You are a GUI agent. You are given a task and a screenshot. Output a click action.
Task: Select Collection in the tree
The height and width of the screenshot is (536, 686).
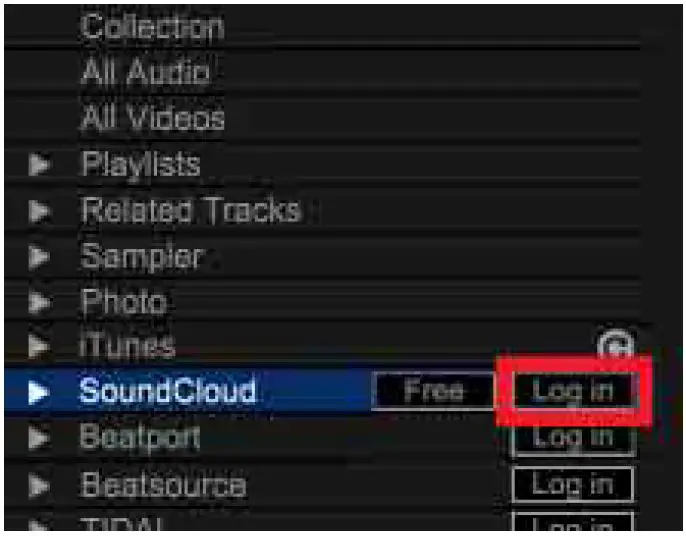point(152,26)
